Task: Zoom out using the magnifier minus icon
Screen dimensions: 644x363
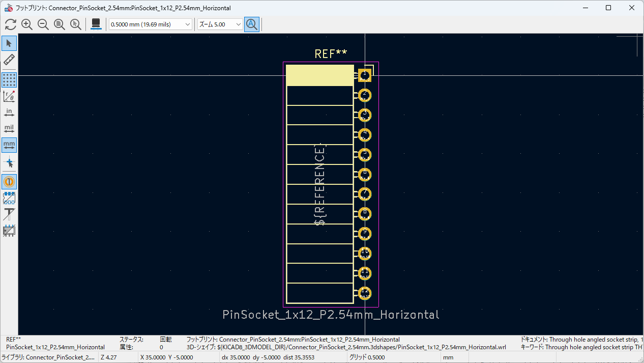Action: click(43, 24)
